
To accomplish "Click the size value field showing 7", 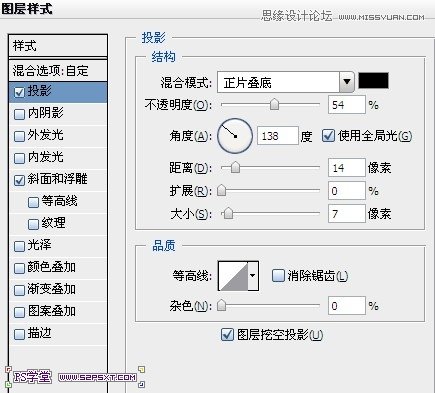I will pos(347,213).
